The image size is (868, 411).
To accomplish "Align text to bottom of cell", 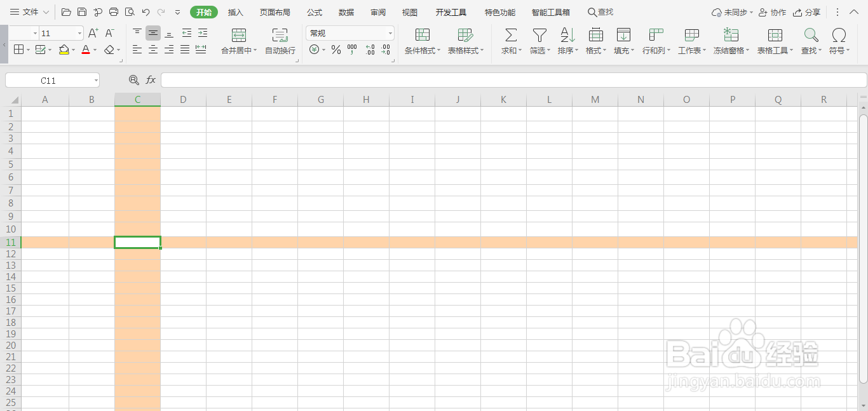I will tap(169, 33).
